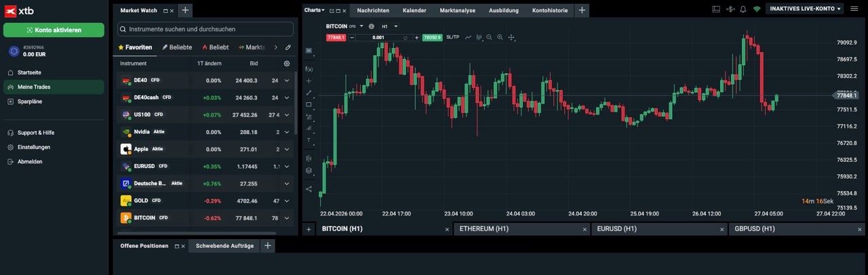This screenshot has height=275, width=868.
Task: Open the Kontohistorie tab
Action: pyautogui.click(x=550, y=10)
